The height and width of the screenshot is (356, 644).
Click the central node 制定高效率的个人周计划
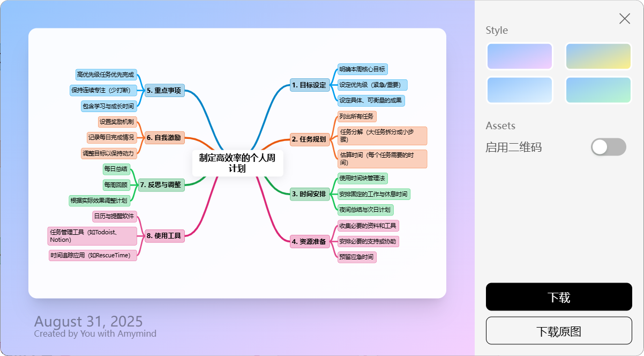coord(237,163)
